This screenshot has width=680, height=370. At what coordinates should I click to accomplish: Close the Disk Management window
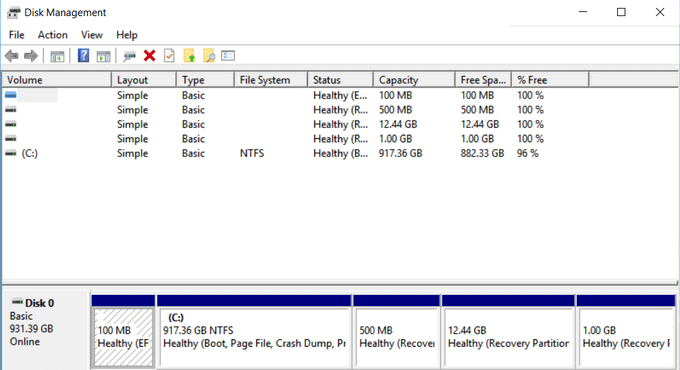pos(660,12)
